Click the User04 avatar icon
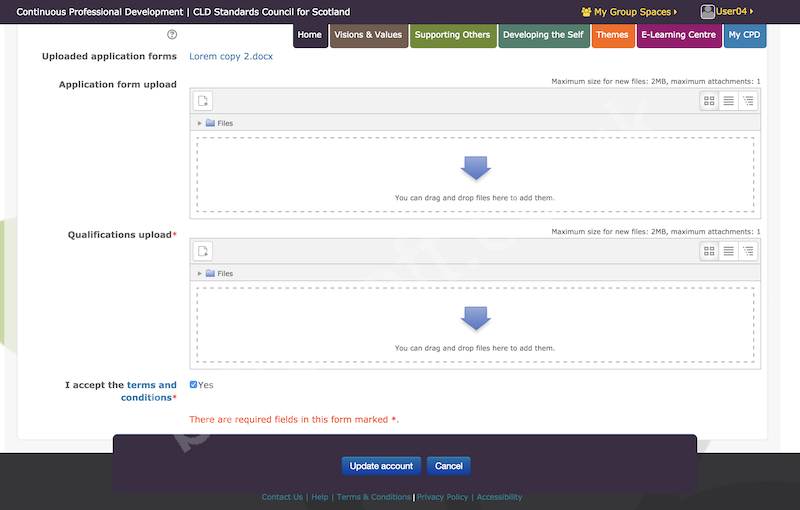Viewport: 800px width, 510px height. tap(708, 12)
